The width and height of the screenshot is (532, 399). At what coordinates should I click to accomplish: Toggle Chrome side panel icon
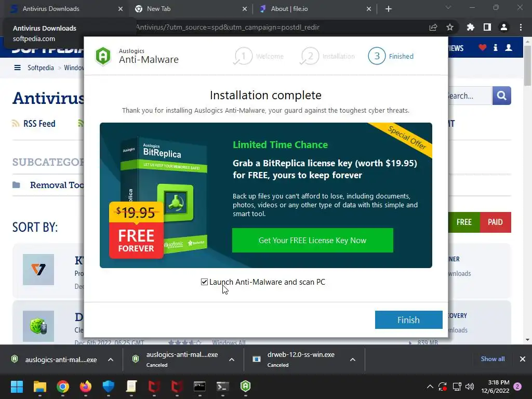coord(487,27)
